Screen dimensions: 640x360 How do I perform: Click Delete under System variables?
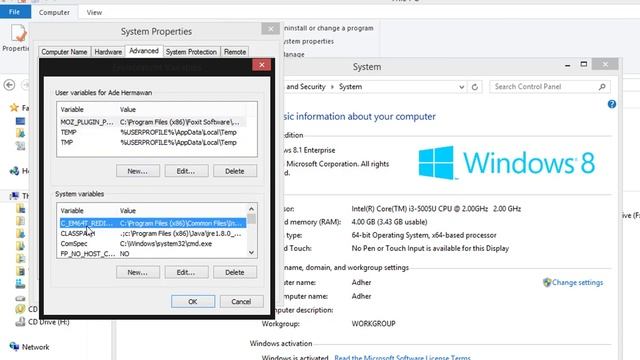[x=235, y=272]
